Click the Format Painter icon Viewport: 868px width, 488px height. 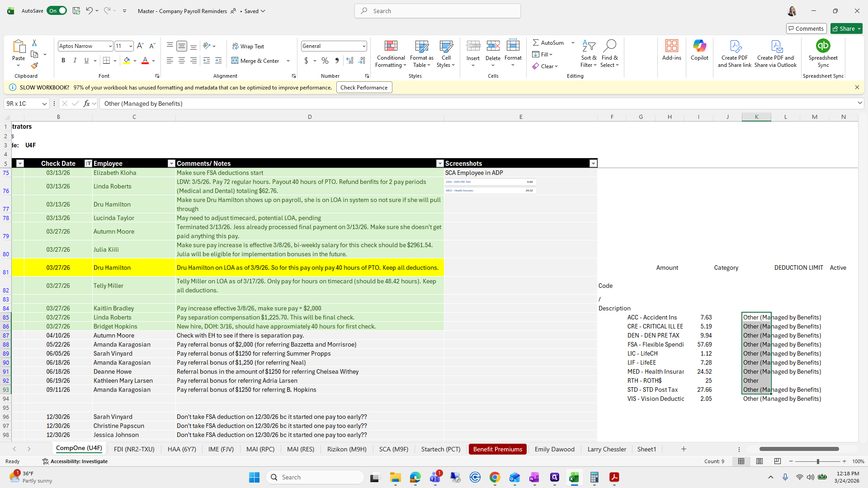[34, 66]
